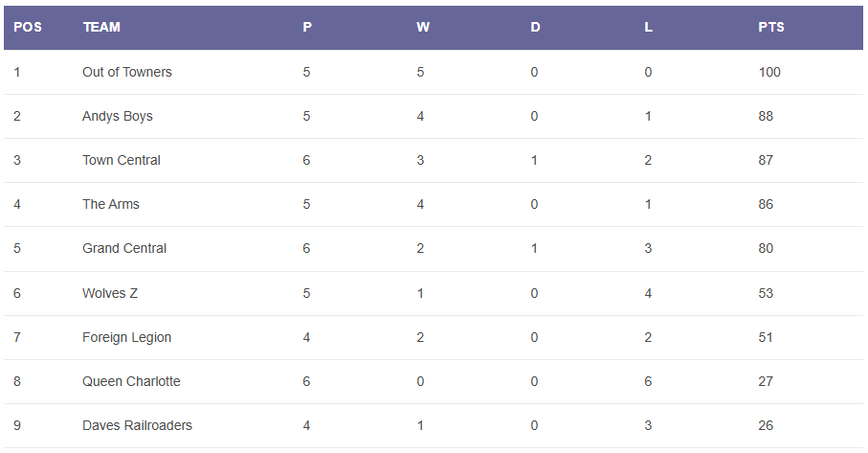Click the P column header
Image resolution: width=868 pixels, height=453 pixels.
click(307, 27)
